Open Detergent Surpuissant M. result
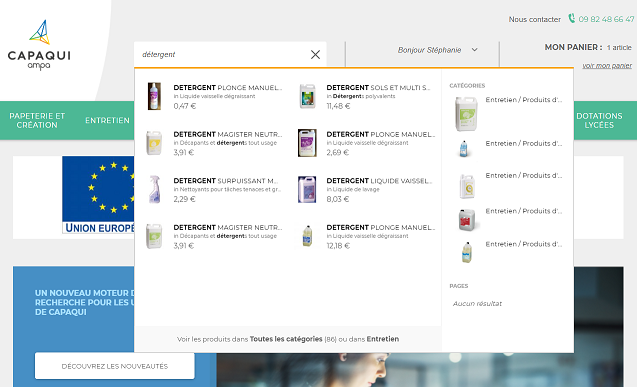 (x=226, y=181)
